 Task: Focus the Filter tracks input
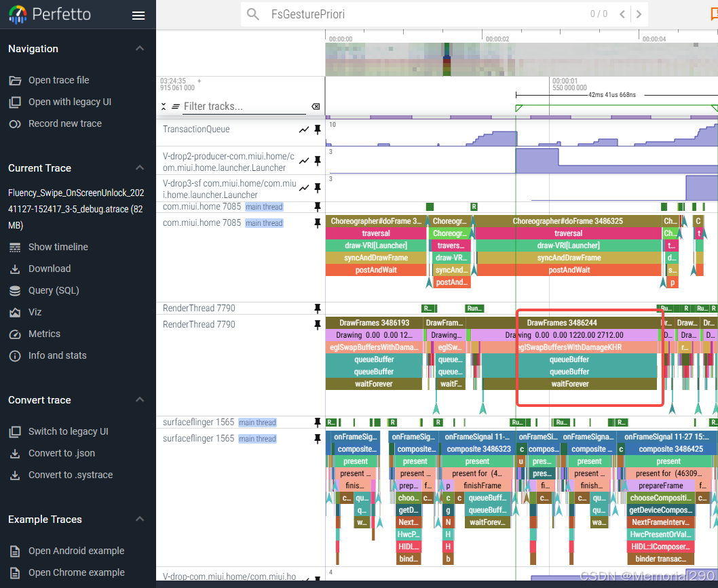point(244,106)
